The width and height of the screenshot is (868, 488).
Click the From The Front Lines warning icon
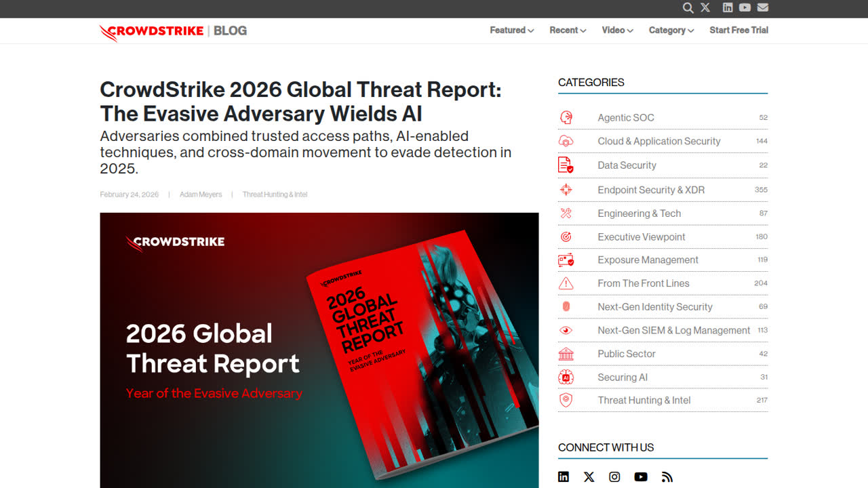click(x=566, y=283)
